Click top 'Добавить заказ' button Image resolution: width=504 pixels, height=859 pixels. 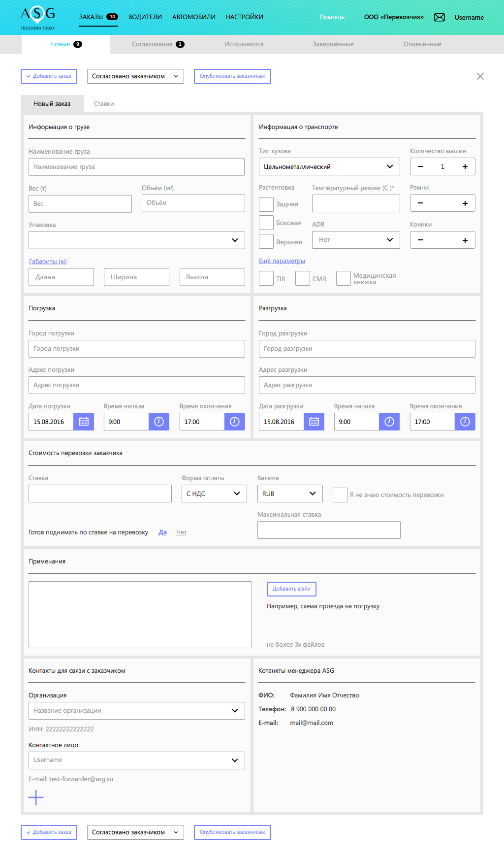click(x=49, y=76)
